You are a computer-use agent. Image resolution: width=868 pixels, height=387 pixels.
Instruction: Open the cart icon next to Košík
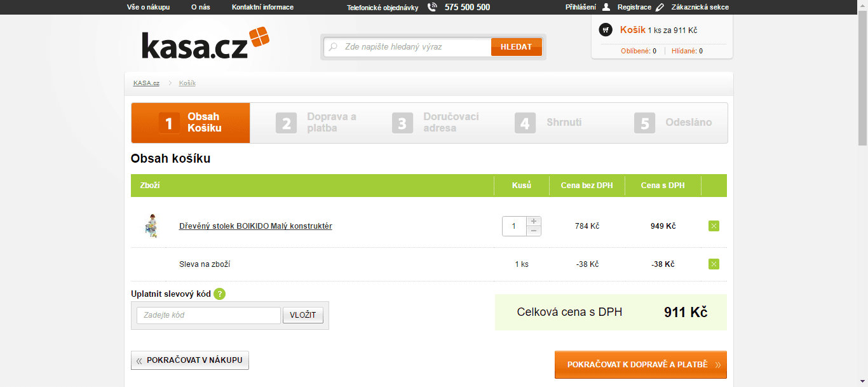coord(606,30)
